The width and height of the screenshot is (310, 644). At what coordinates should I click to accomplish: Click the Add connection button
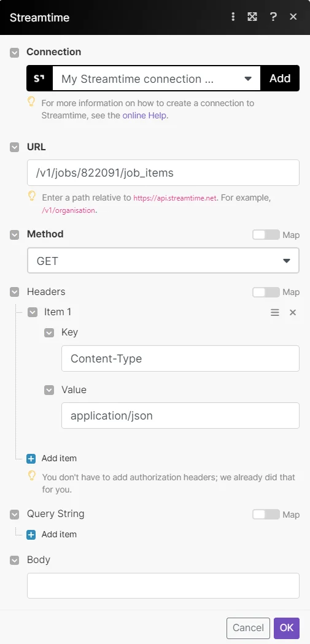coord(280,79)
